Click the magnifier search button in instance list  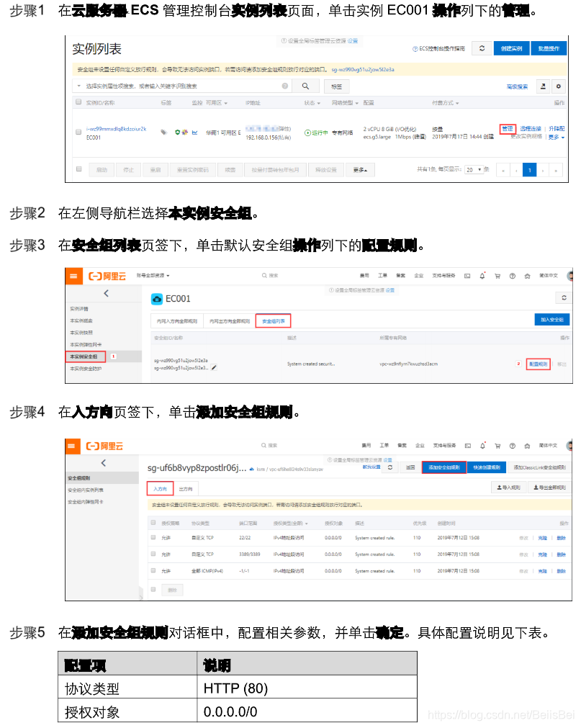tap(305, 86)
